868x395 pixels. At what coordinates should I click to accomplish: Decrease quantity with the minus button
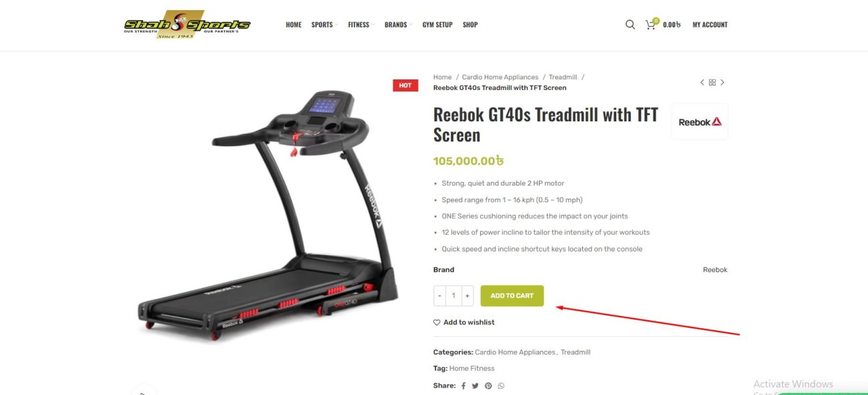click(x=439, y=296)
